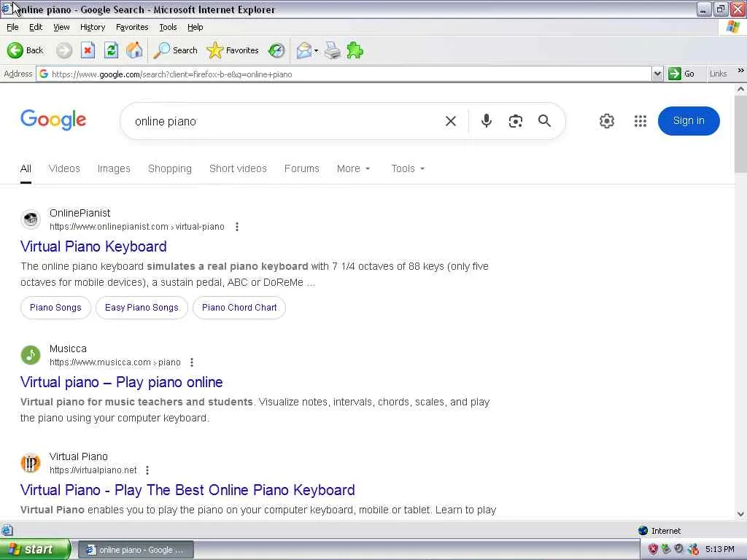The height and width of the screenshot is (560, 747).
Task: Search by image with the camera icon
Action: pos(516,122)
